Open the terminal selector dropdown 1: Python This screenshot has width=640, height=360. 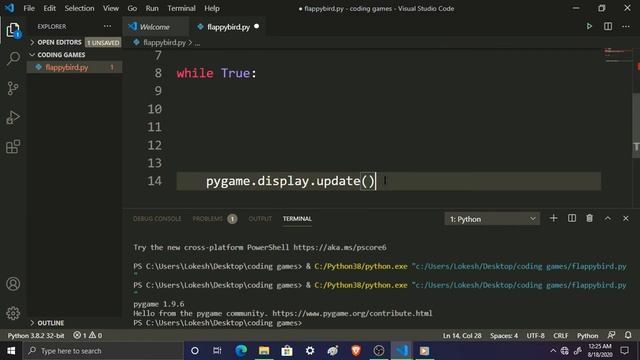point(492,219)
